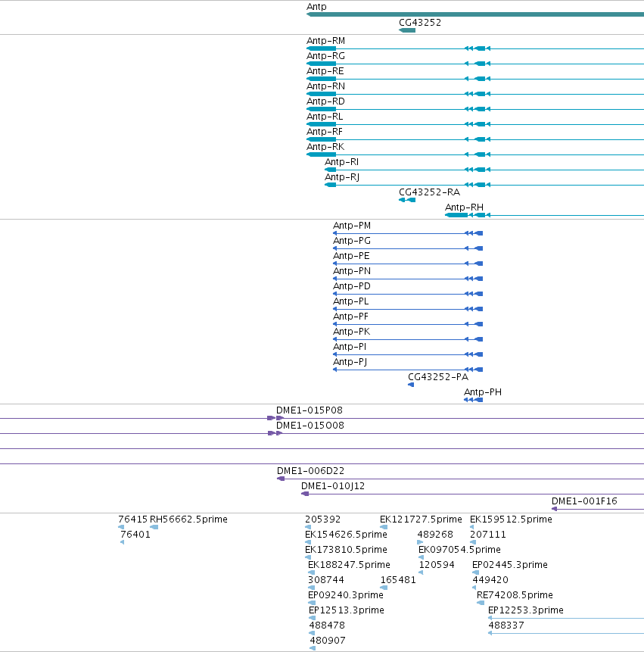644x652 pixels.
Task: Select the Antp-RM transcript
Action: click(475, 48)
